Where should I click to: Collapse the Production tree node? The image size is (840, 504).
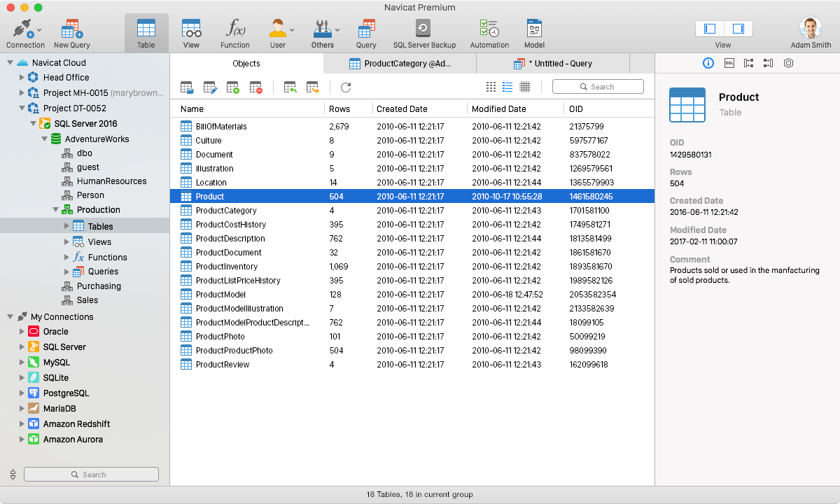pos(55,209)
